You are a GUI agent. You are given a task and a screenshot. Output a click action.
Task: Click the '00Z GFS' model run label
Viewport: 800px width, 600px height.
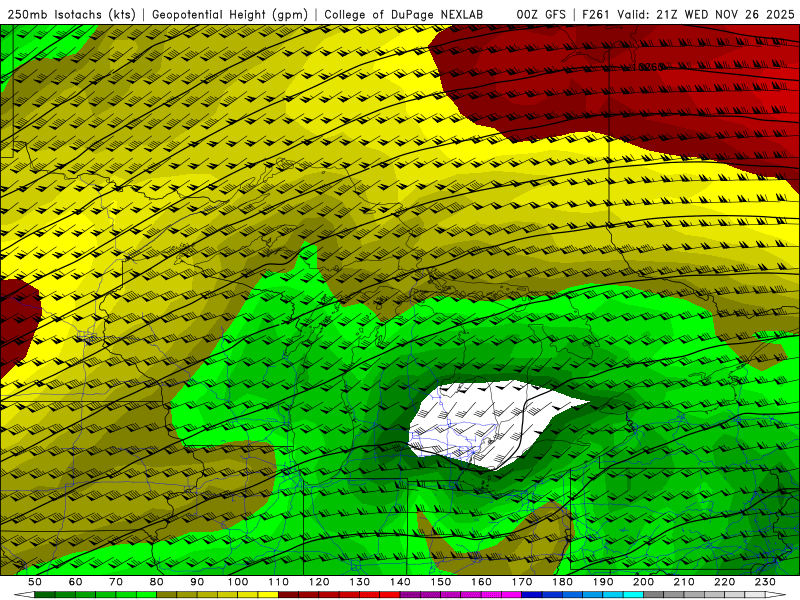541,15
